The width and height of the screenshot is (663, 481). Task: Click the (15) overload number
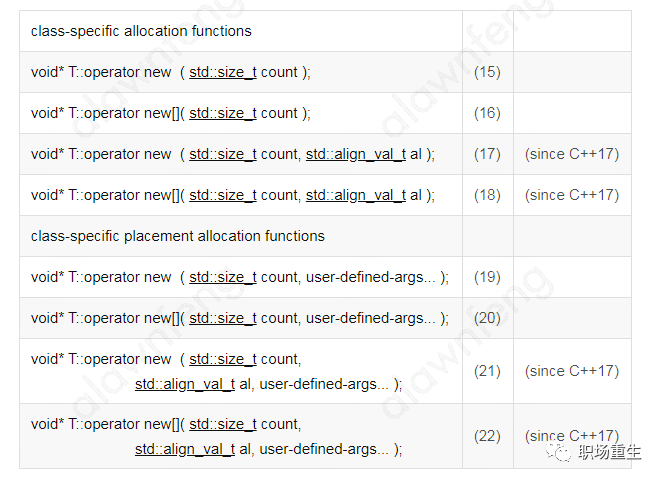tap(487, 72)
